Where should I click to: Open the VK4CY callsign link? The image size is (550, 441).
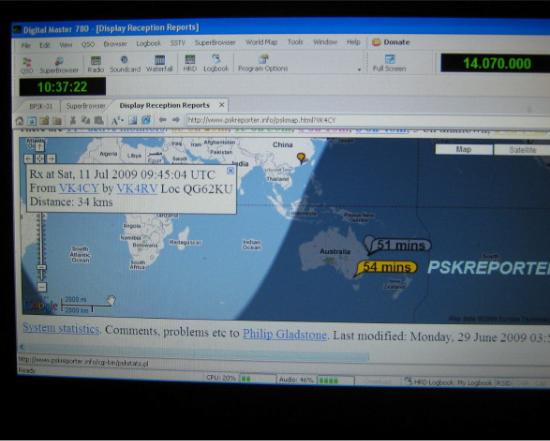(x=79, y=188)
